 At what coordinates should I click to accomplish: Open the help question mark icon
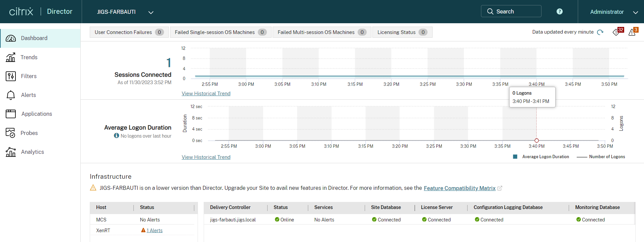(559, 11)
